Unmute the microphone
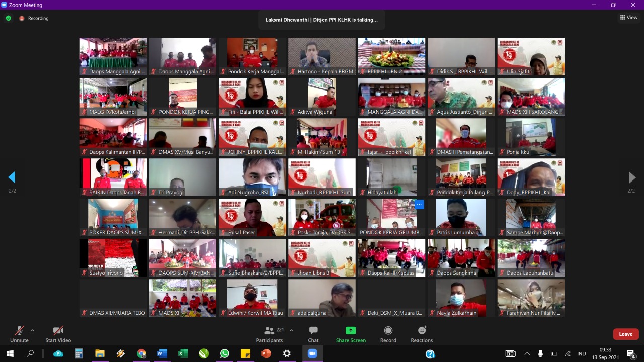Viewport: 644px width, 362px height. (x=19, y=334)
